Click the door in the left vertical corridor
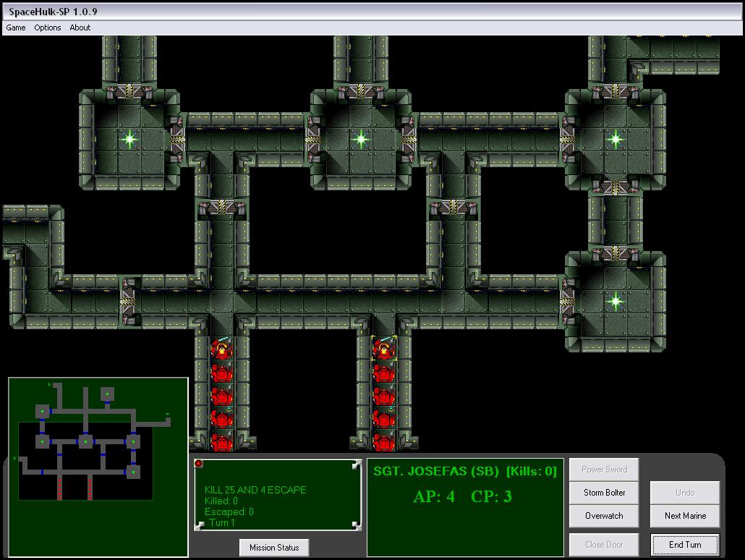 (x=222, y=208)
